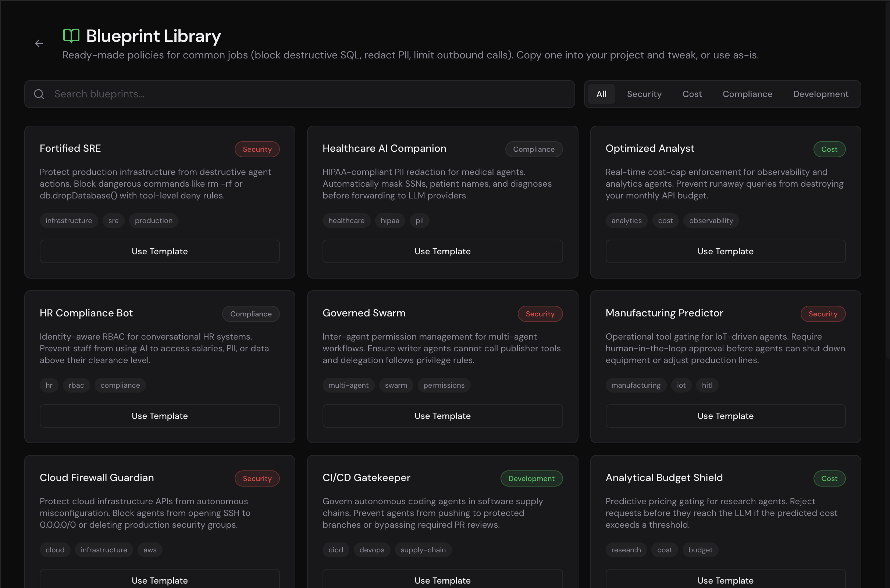Click the pii tag
This screenshot has width=890, height=588.
419,220
